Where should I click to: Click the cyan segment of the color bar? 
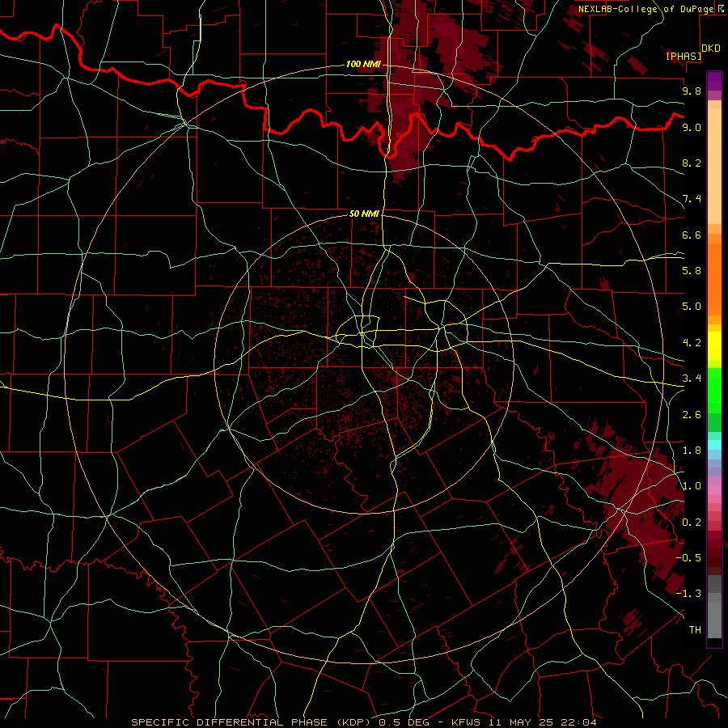pyautogui.click(x=714, y=444)
